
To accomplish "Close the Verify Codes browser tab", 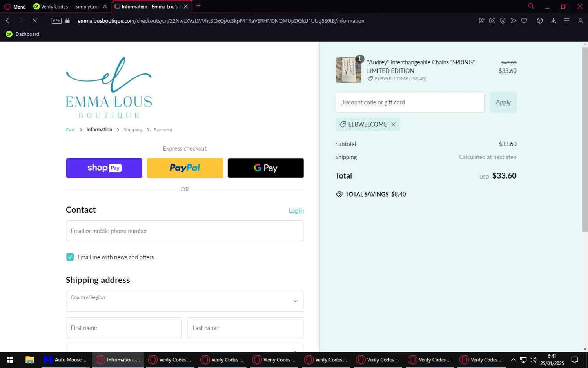I will 105,7.
